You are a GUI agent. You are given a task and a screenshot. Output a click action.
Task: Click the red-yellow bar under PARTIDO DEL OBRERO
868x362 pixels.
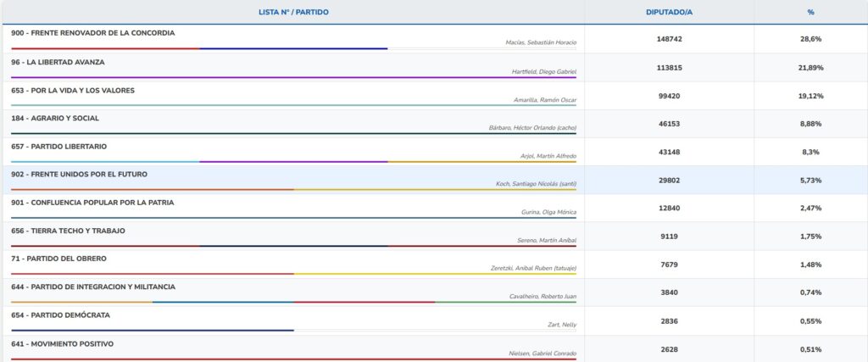click(x=293, y=274)
